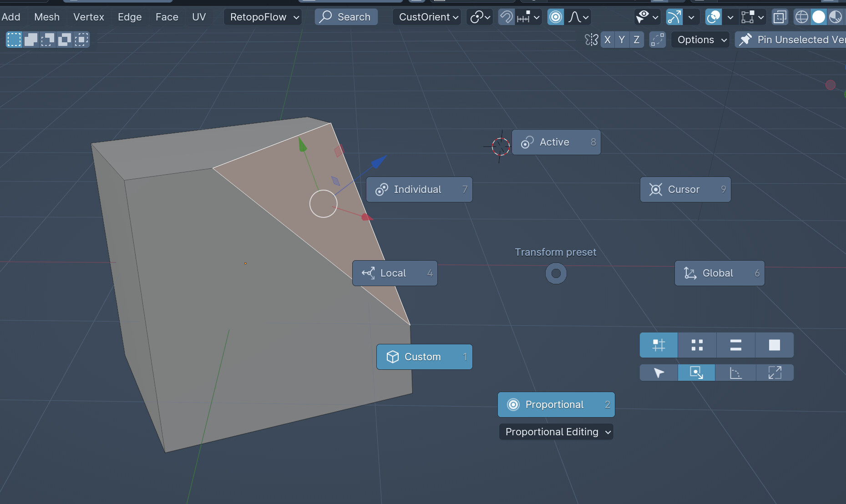The width and height of the screenshot is (846, 504).
Task: Choose Cursor in the pie menu
Action: [685, 190]
